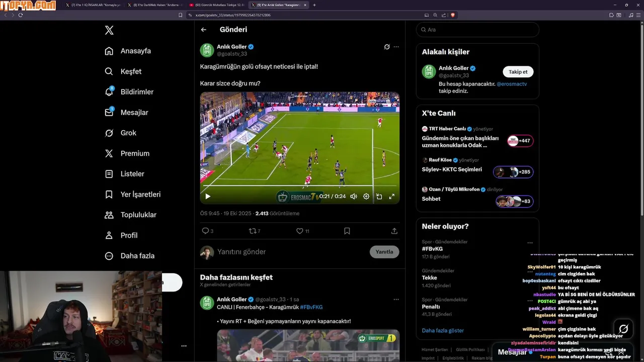This screenshot has width=644, height=362.
Task: Share the main post
Action: click(x=394, y=231)
